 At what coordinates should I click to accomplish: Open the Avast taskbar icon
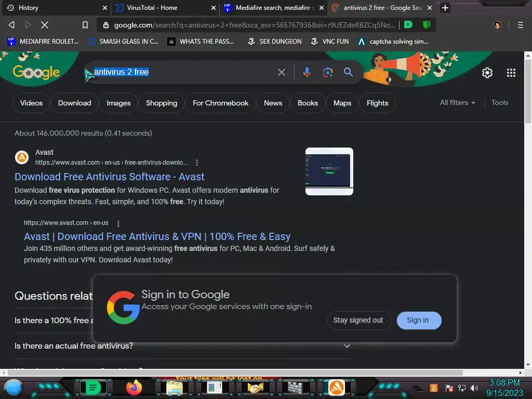tap(337, 388)
